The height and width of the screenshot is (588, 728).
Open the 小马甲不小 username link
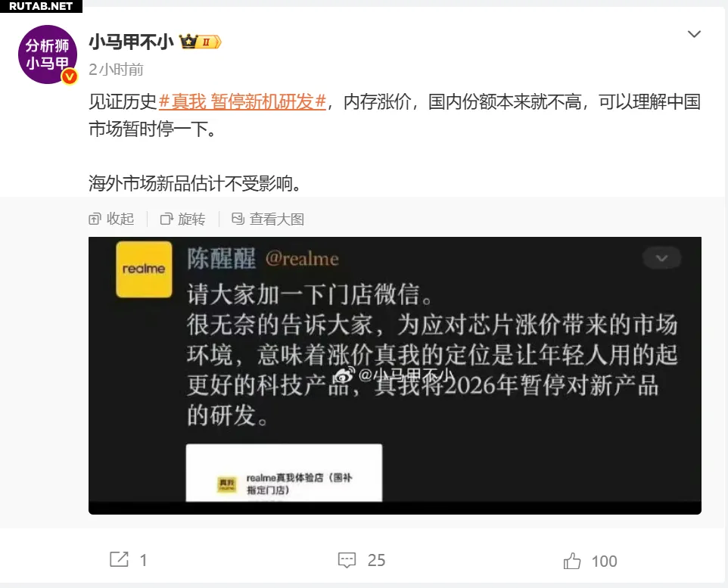coord(131,42)
